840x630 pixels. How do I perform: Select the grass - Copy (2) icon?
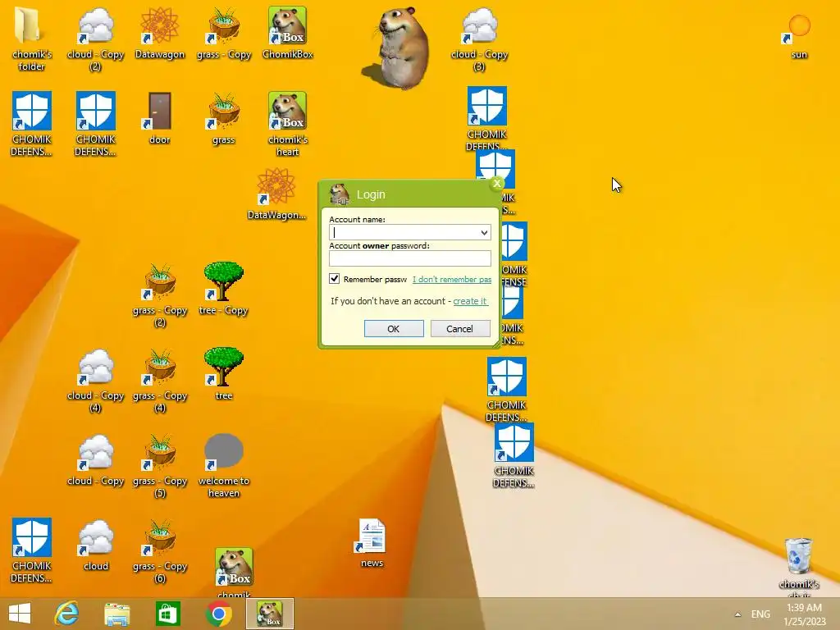(160, 294)
